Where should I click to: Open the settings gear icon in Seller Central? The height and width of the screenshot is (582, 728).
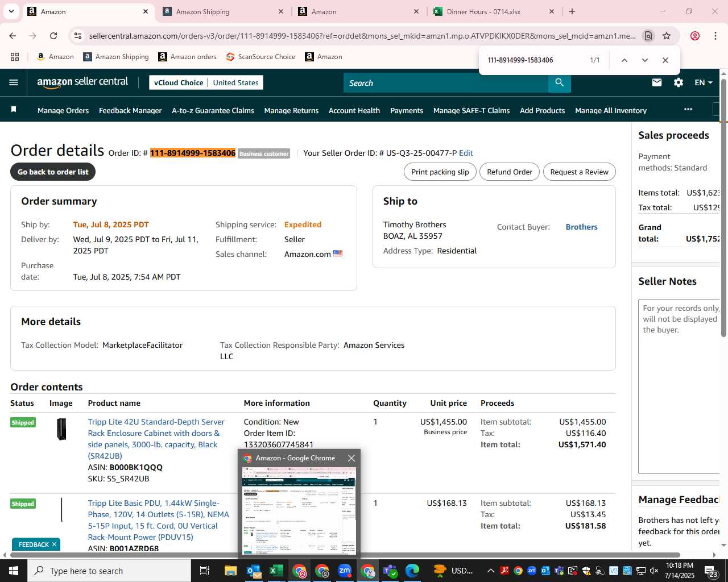point(679,83)
